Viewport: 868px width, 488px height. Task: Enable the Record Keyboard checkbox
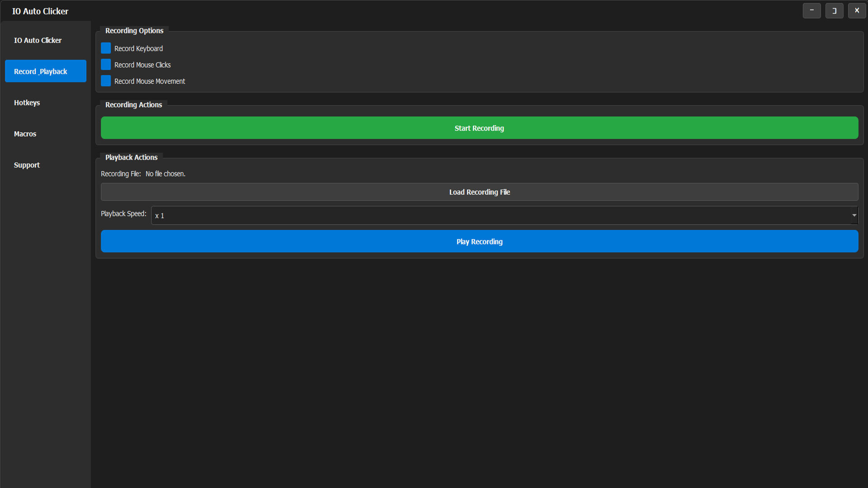coord(105,48)
